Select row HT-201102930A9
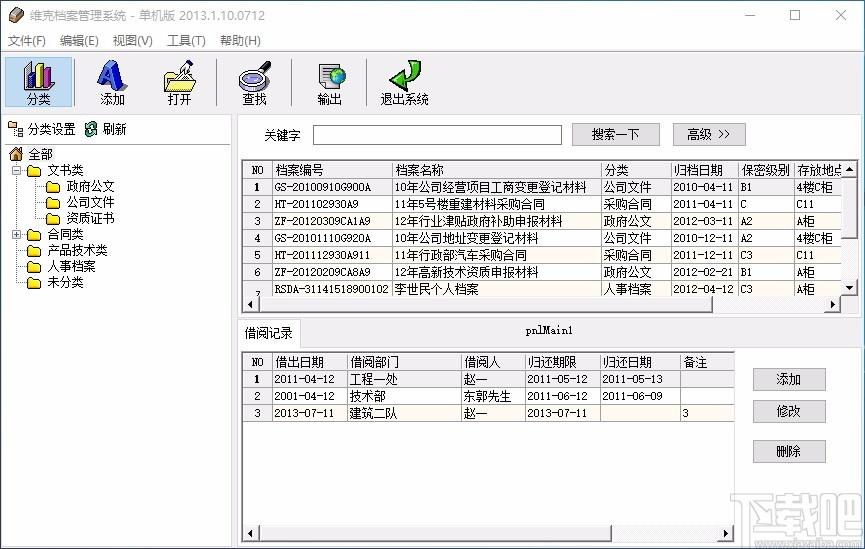The image size is (865, 549). point(542,204)
